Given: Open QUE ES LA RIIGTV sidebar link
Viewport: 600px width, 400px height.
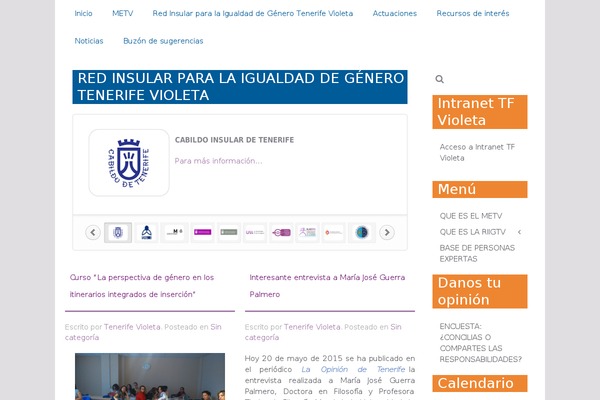Looking at the screenshot, I should pyautogui.click(x=473, y=232).
